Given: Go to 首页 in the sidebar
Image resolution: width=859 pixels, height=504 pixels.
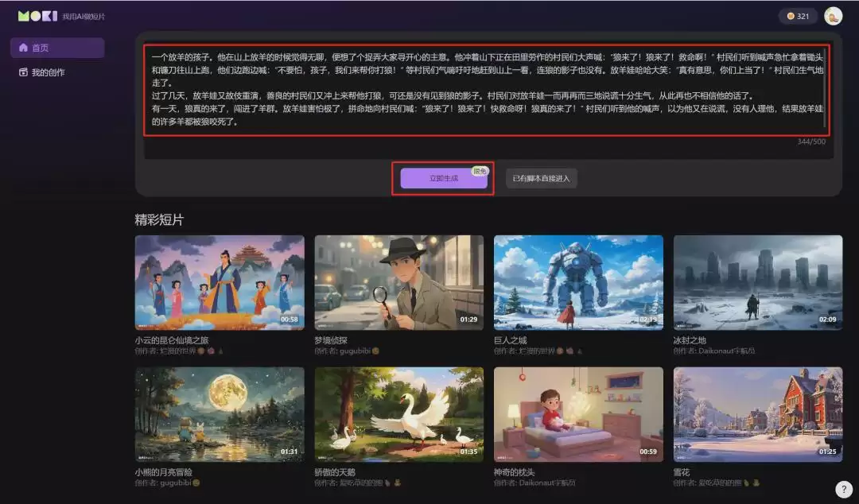Looking at the screenshot, I should tap(48, 48).
